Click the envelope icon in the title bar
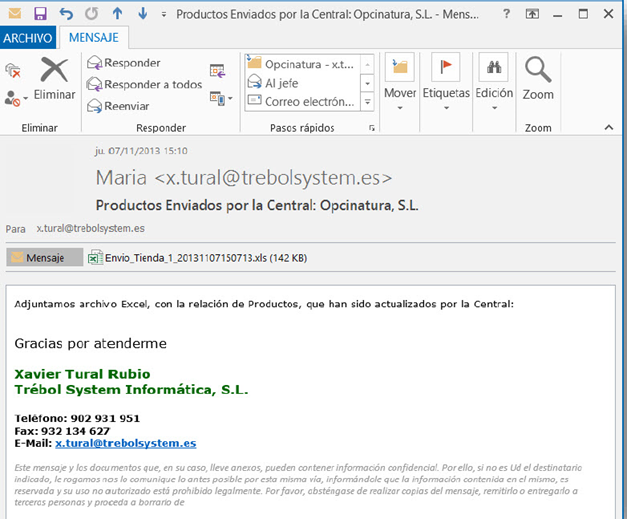 point(15,14)
